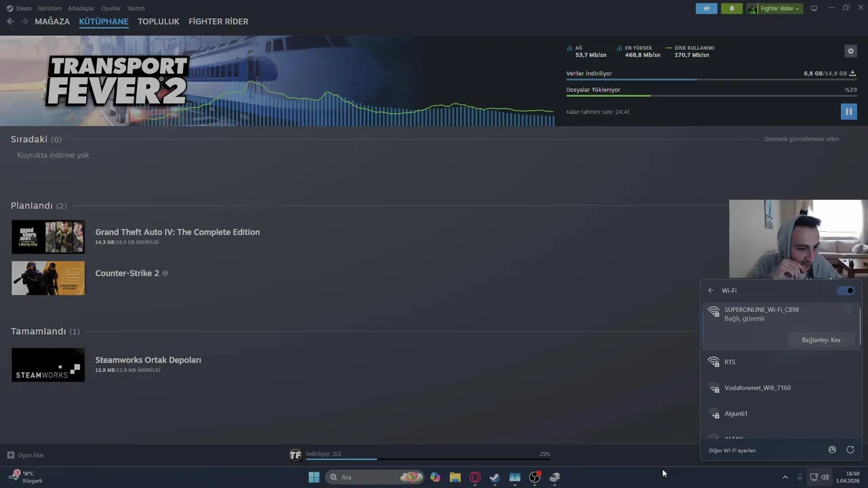The height and width of the screenshot is (488, 868).
Task: Click the Transport Fever 2 banner logo
Action: pyautogui.click(x=117, y=81)
